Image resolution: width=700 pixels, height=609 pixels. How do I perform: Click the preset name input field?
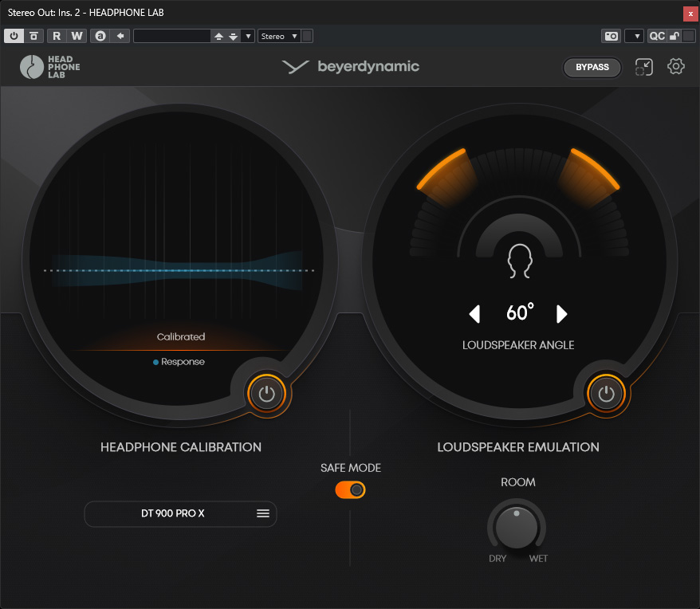(171, 36)
